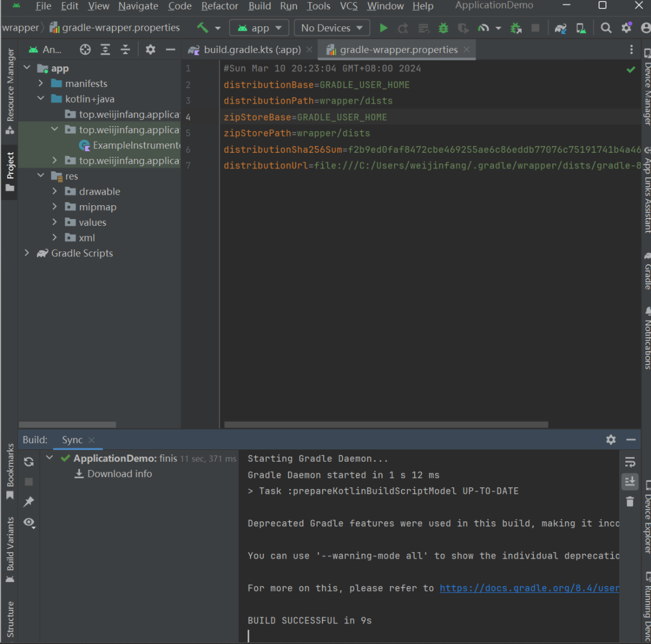Open editor tabs three-dot menu
This screenshot has width=651, height=644.
tap(631, 50)
